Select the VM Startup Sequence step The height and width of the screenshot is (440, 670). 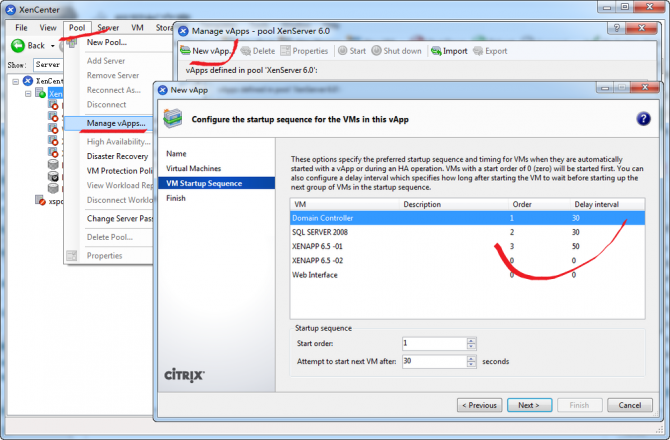click(x=217, y=183)
